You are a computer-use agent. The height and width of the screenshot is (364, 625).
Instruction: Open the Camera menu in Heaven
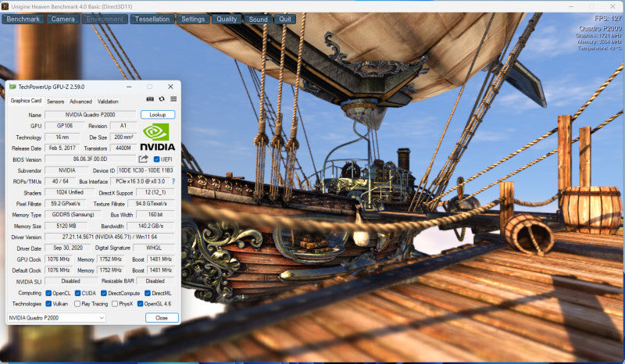pyautogui.click(x=63, y=19)
